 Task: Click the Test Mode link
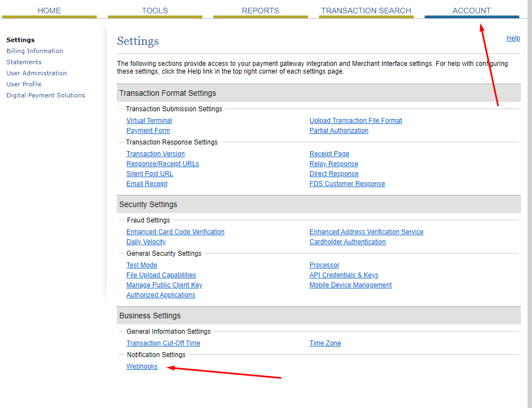click(142, 265)
